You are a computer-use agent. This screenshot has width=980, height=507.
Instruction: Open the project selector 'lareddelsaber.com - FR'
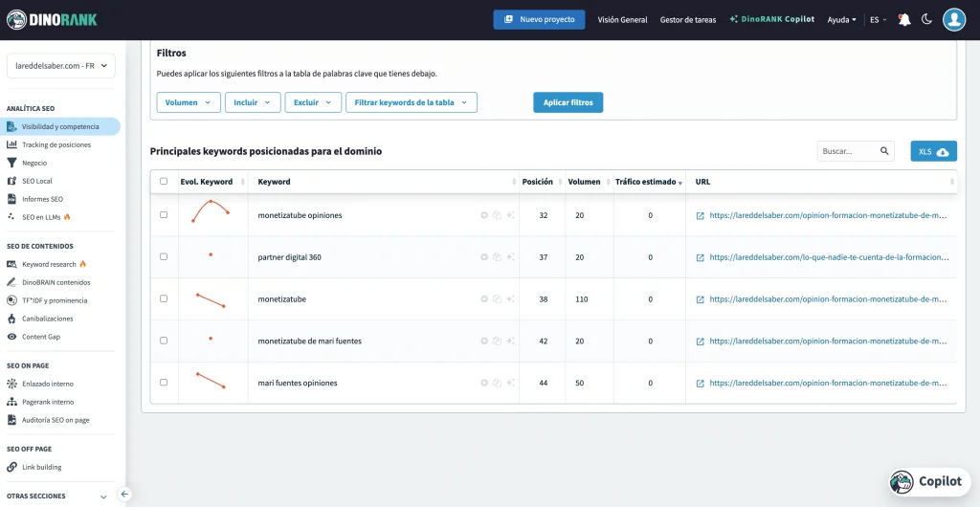[x=61, y=66]
